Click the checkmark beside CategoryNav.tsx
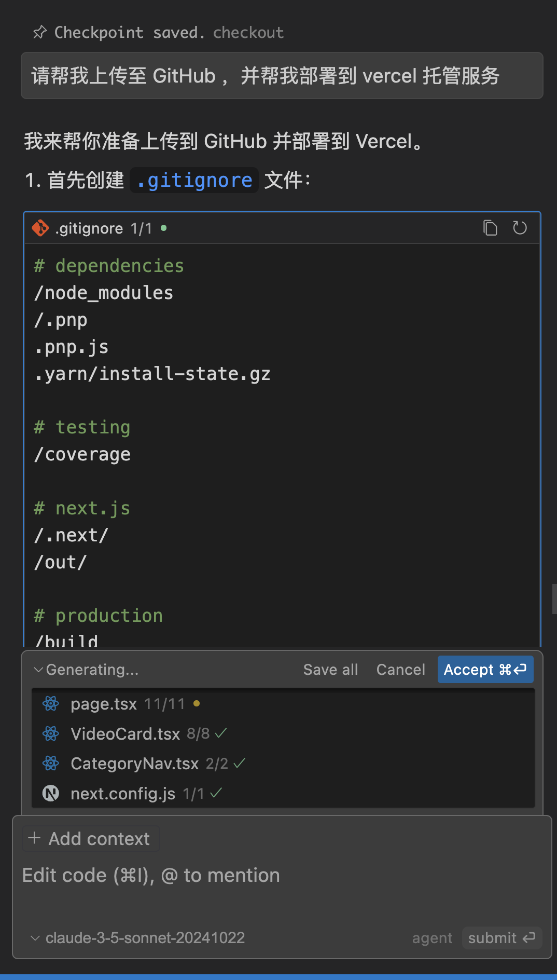Image resolution: width=557 pixels, height=980 pixels. 240,763
